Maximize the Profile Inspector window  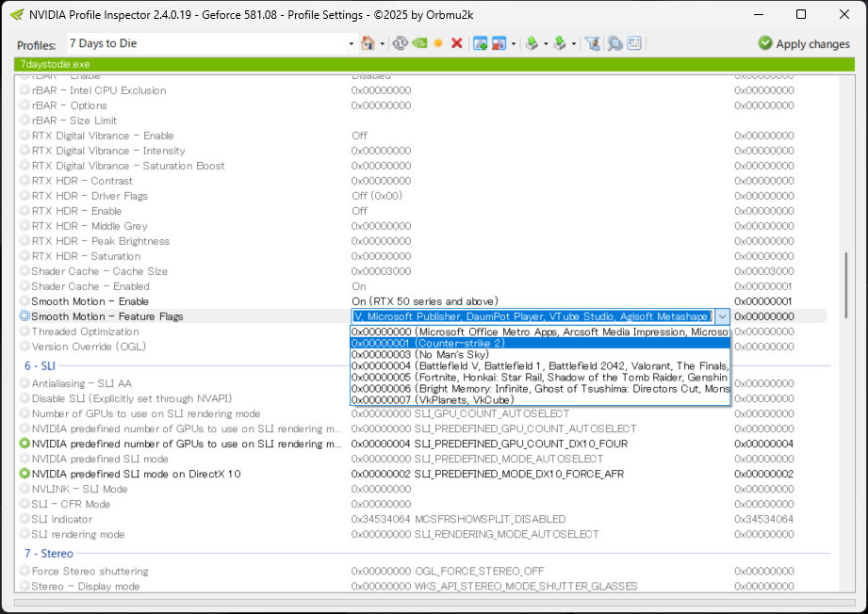pos(801,14)
